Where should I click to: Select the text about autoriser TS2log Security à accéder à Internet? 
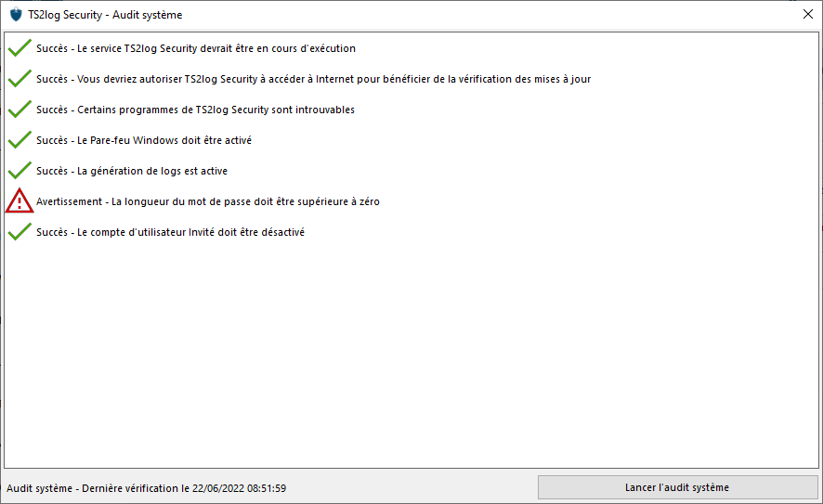[x=333, y=79]
